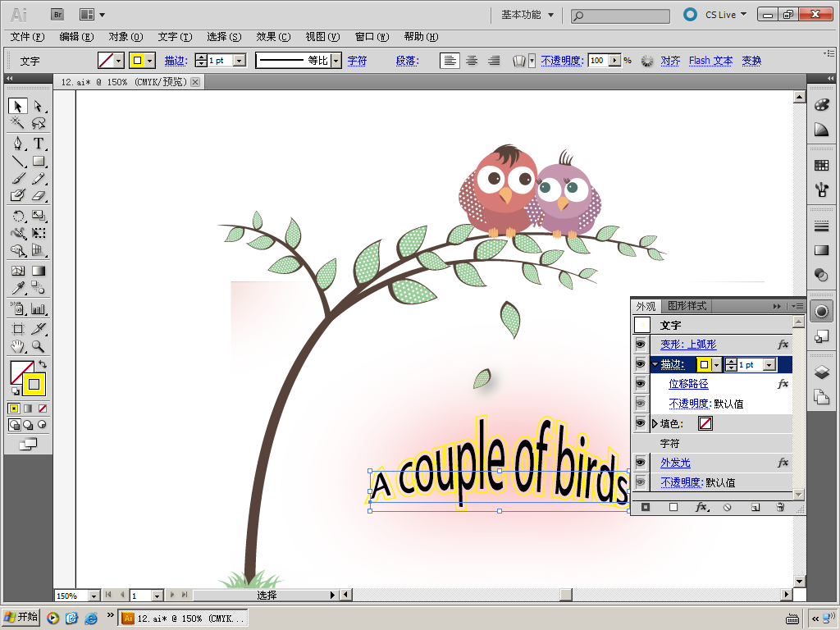Open the 效果(C) menu
The image size is (840, 630).
click(x=273, y=37)
